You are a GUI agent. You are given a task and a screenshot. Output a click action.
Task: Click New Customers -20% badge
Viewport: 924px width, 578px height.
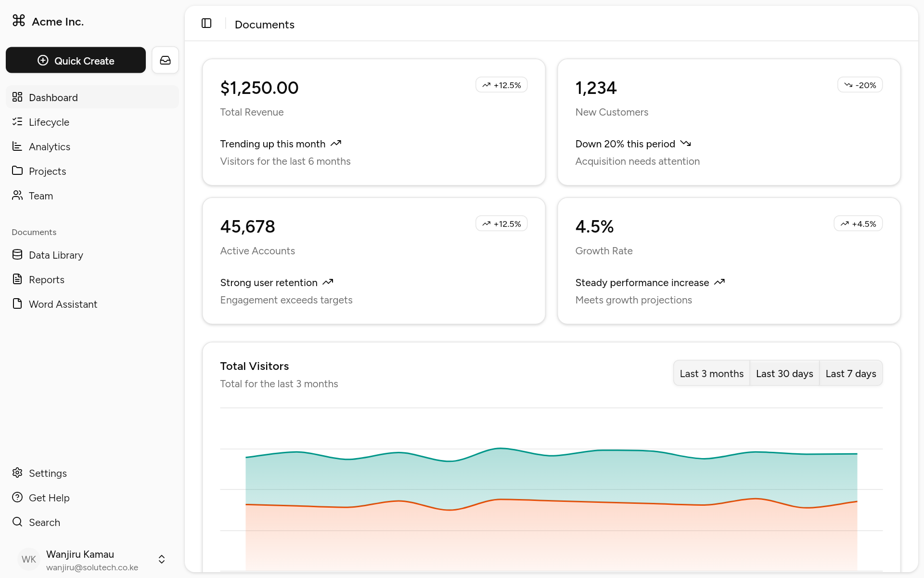[860, 85]
